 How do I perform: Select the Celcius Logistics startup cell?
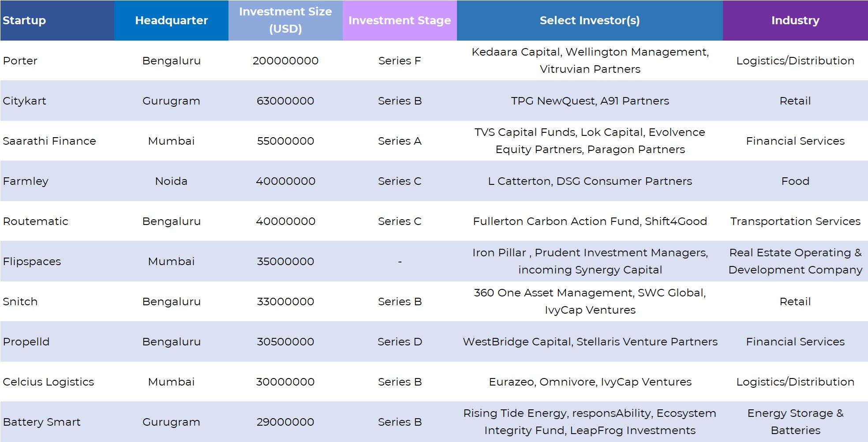point(49,382)
